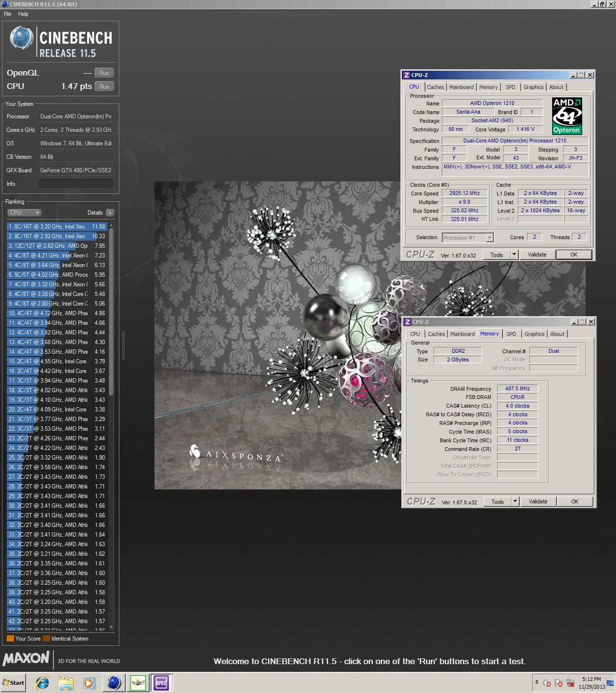
Task: Click Cinebench title bar app icon
Action: tap(4, 4)
